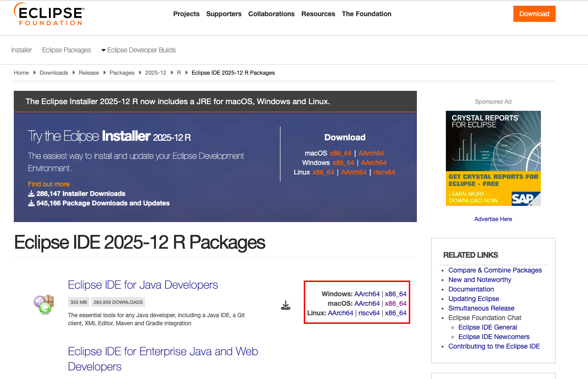Switch to the Installer tab
Viewport: 588px width, 379px height.
point(21,50)
